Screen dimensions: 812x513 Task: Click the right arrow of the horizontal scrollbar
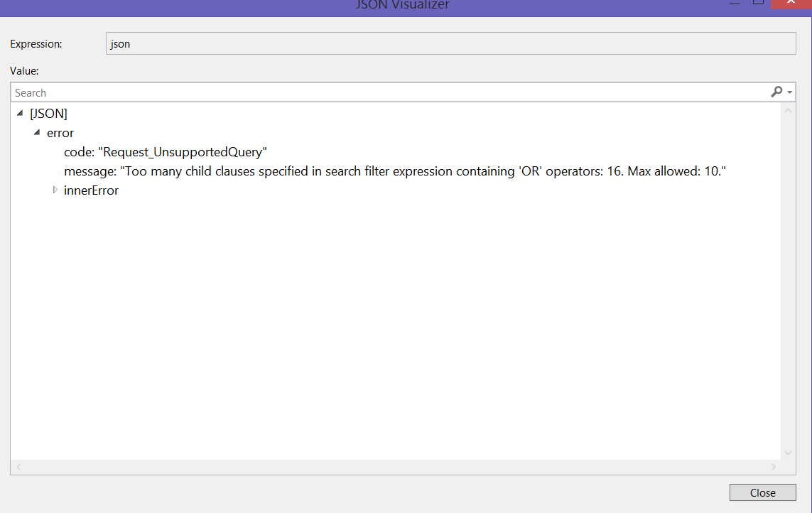(774, 467)
